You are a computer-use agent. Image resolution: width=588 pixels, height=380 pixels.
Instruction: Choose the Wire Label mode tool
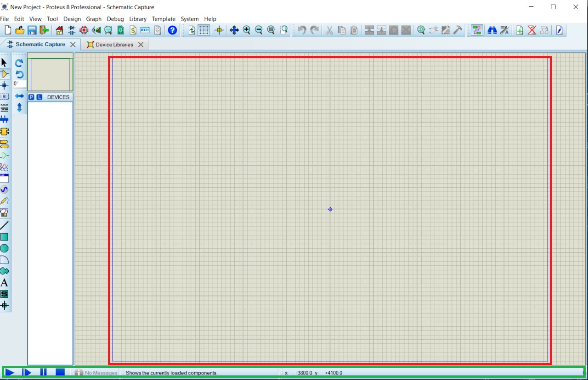click(x=4, y=97)
